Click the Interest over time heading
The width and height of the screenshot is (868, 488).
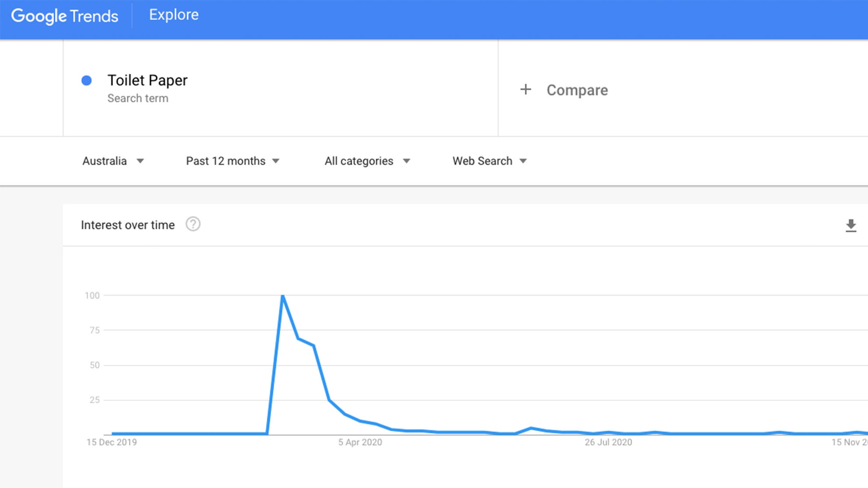click(128, 225)
